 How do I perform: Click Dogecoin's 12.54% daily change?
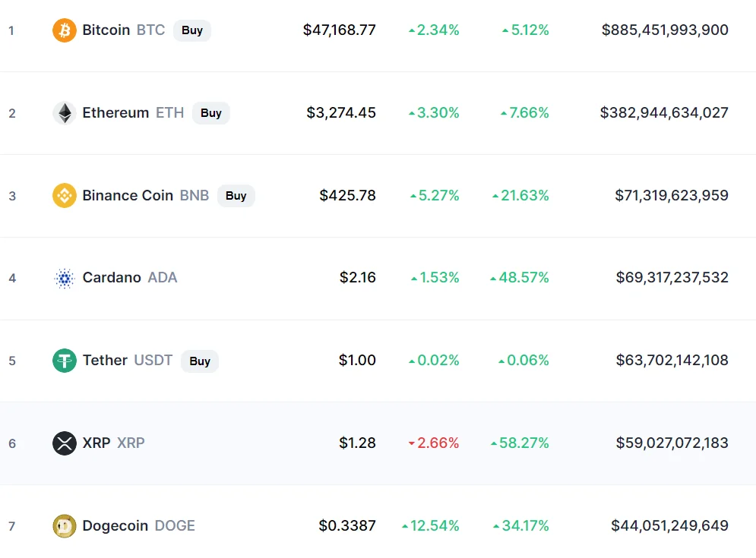[431, 525]
